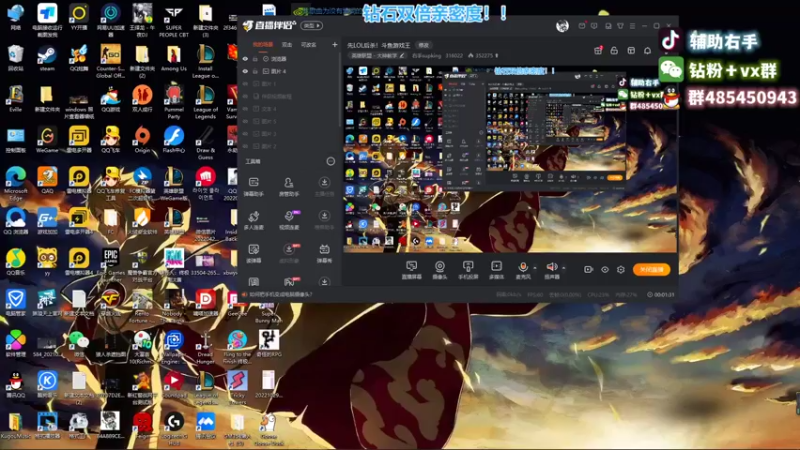Click the preview eye icon in bottom bar

(605, 269)
